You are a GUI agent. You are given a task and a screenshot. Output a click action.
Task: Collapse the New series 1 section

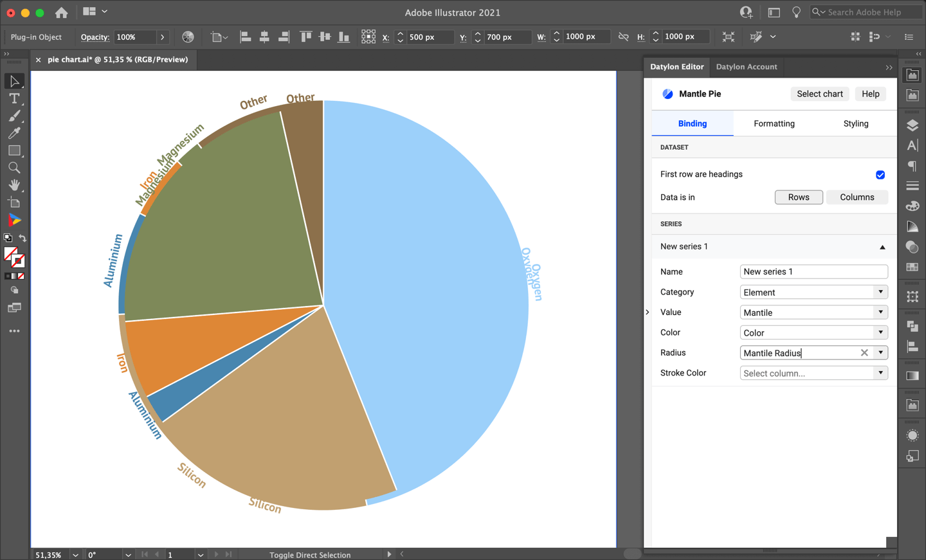[882, 246]
